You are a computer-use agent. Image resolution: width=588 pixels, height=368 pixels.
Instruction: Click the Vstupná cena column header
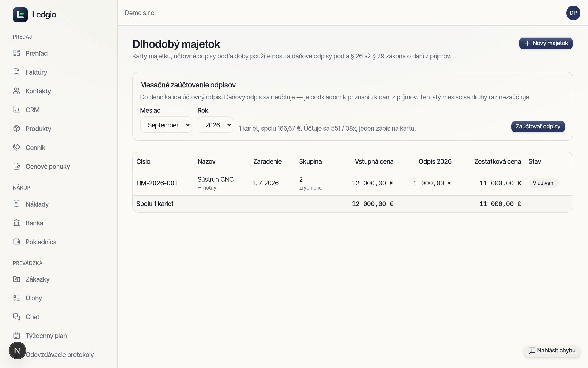(x=374, y=161)
